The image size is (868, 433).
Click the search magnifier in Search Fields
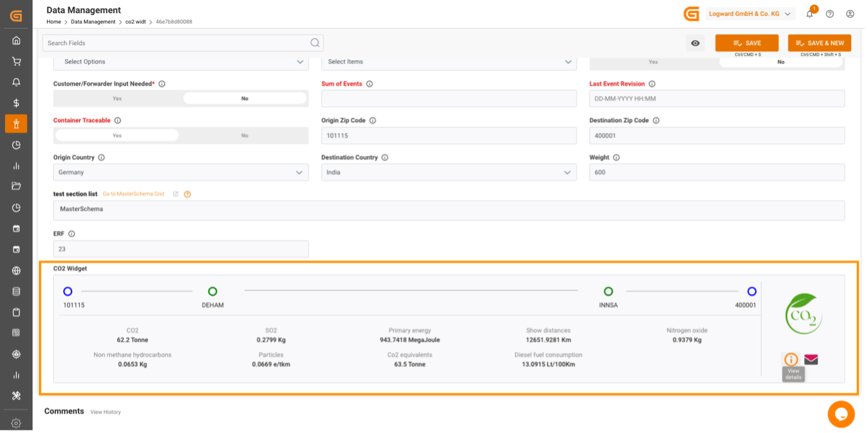(315, 43)
